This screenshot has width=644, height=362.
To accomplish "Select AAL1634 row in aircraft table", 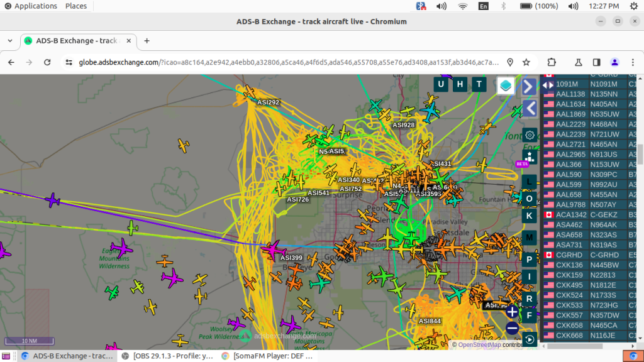I will [589, 104].
